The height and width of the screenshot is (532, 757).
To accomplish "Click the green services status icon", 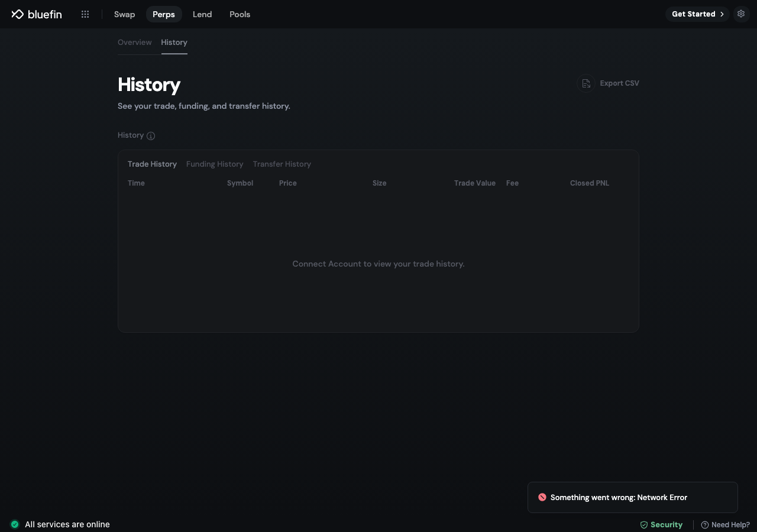I will click(15, 524).
